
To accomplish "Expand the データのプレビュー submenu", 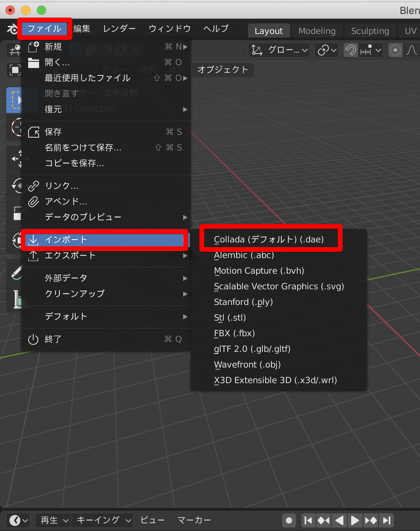I will (106, 217).
